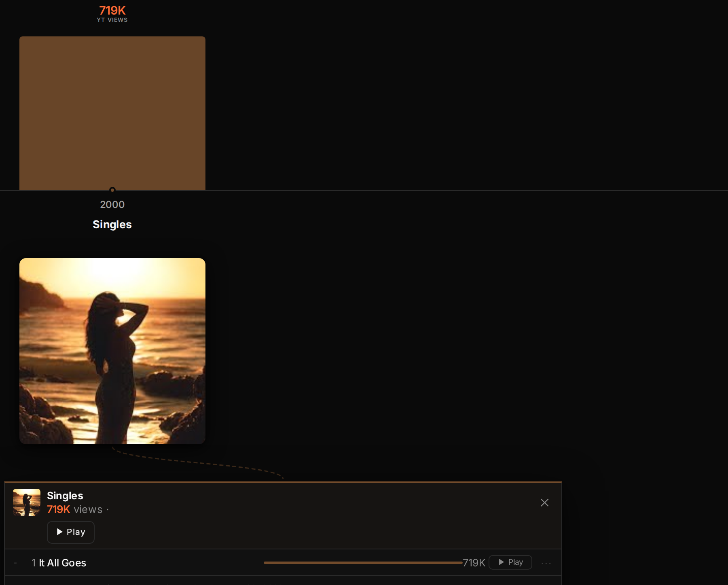Screen dimensions: 728x585
Task: Click the 719K count beside track Play button
Action: 474,563
